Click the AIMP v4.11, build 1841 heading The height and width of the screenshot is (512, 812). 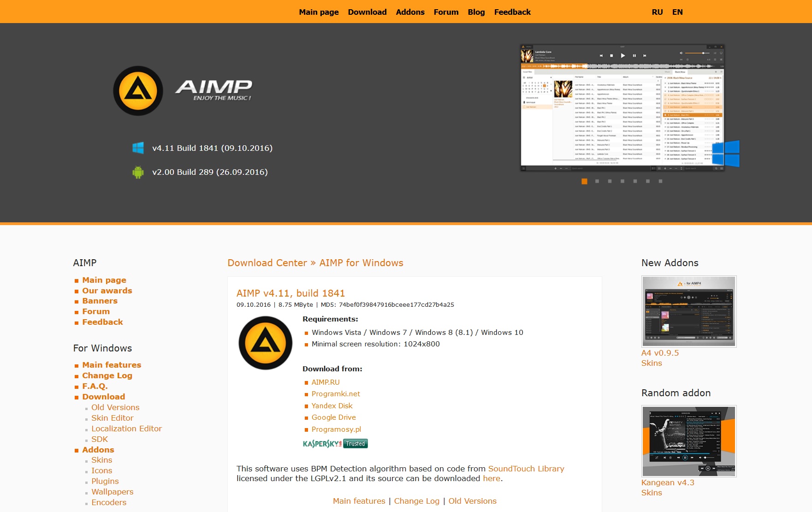point(290,293)
